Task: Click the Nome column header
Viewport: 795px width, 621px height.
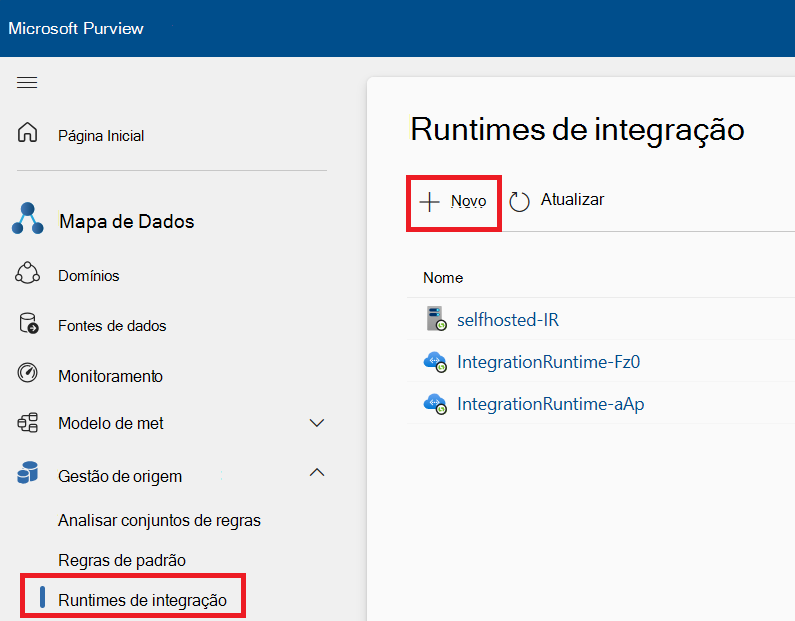Action: pos(443,278)
